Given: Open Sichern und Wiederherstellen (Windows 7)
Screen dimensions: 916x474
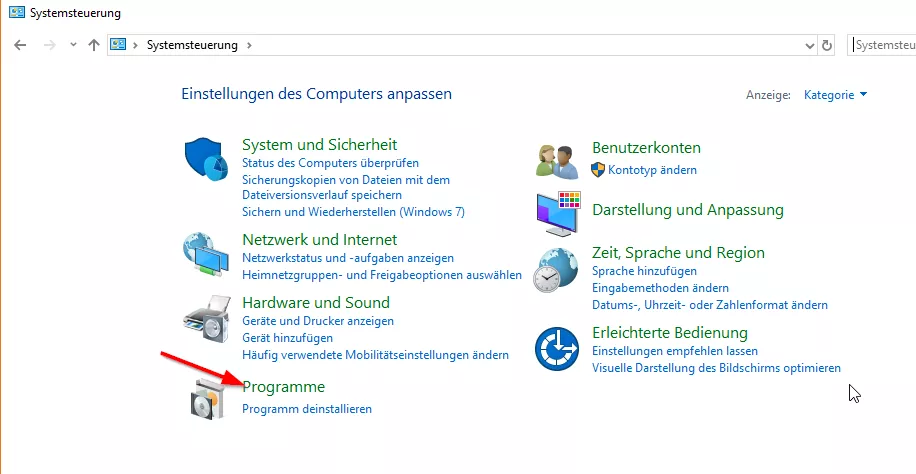Looking at the screenshot, I should point(353,212).
